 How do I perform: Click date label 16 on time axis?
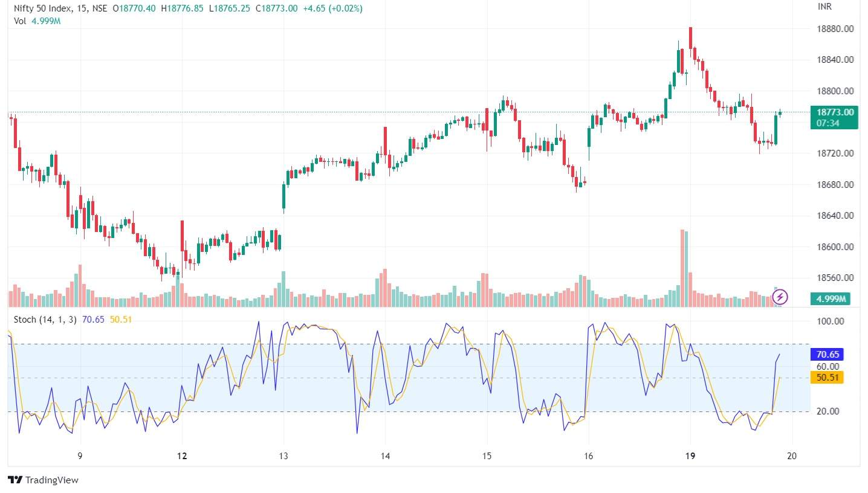pyautogui.click(x=589, y=456)
